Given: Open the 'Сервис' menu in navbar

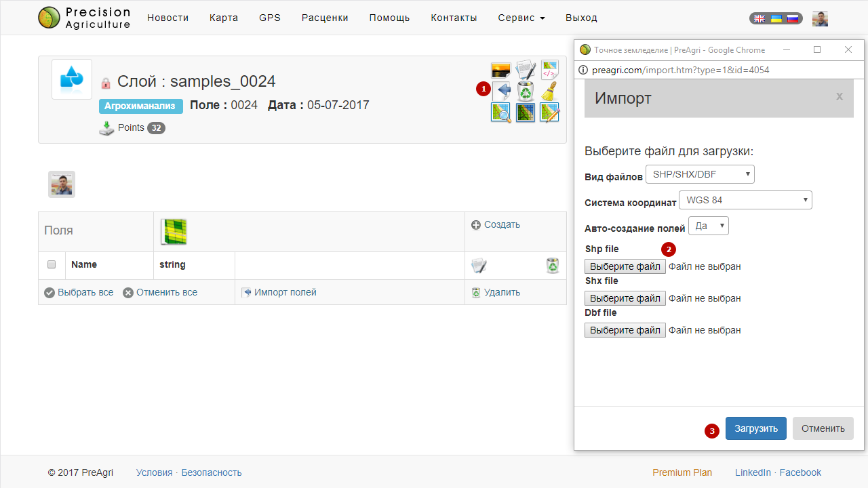Looking at the screenshot, I should click(521, 18).
